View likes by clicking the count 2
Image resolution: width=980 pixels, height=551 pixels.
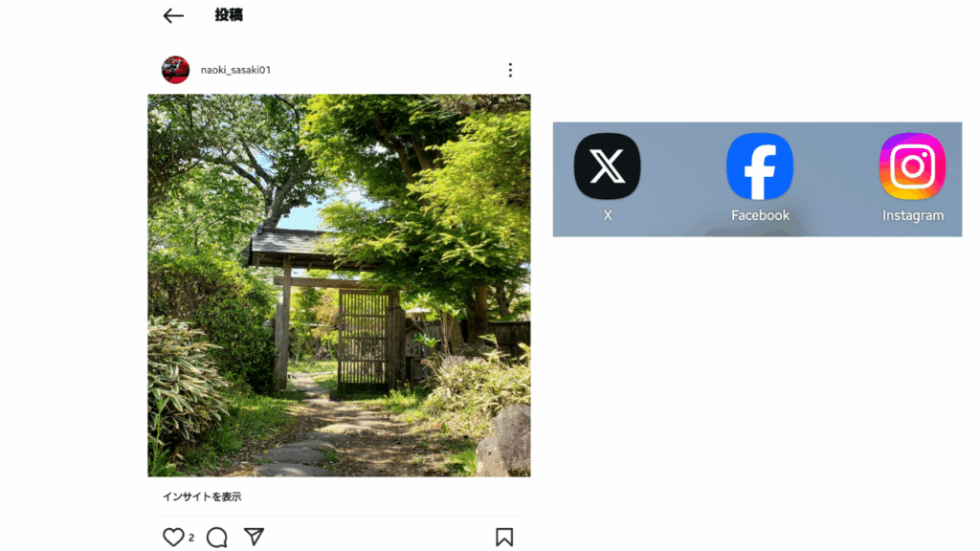click(x=191, y=538)
